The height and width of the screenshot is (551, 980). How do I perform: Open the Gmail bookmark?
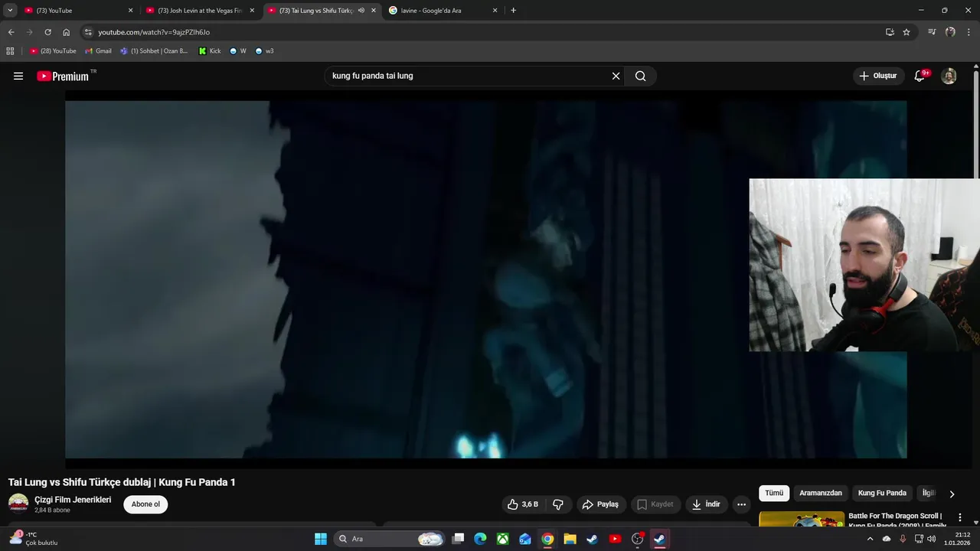click(98, 51)
